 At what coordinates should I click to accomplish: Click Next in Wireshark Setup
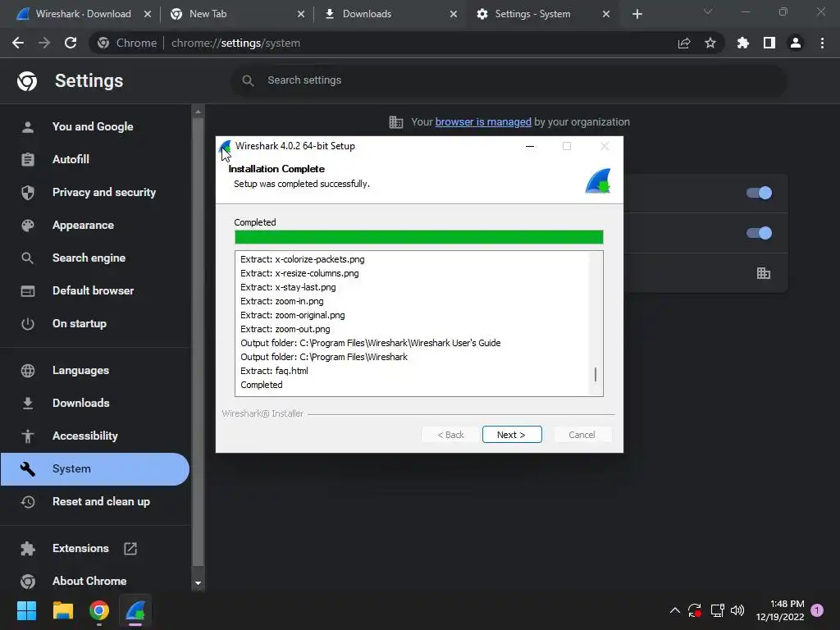click(x=512, y=435)
